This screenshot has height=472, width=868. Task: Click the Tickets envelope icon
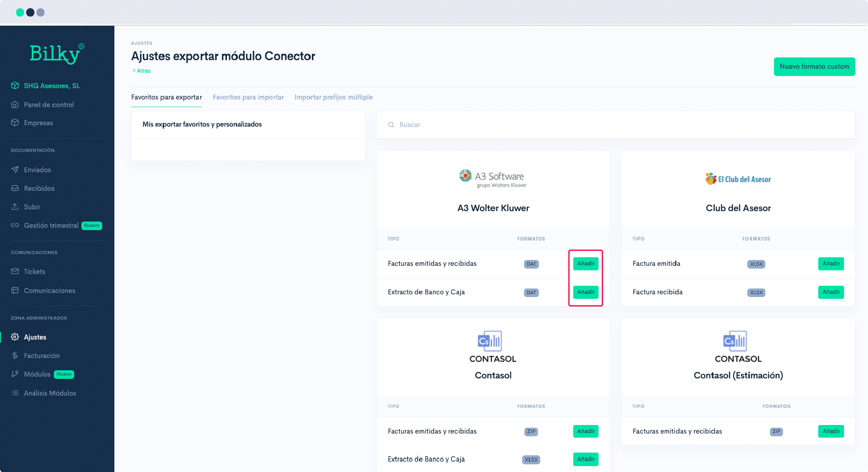tap(15, 271)
